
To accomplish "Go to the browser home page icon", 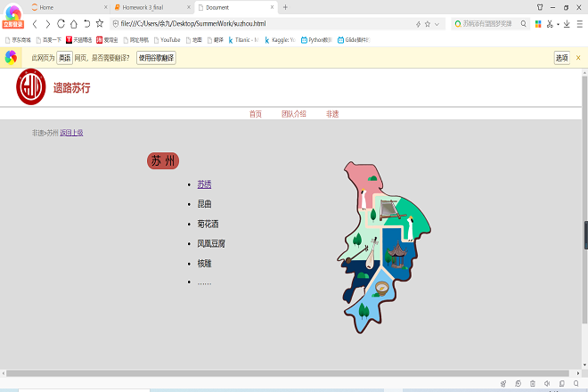I will click(x=74, y=23).
